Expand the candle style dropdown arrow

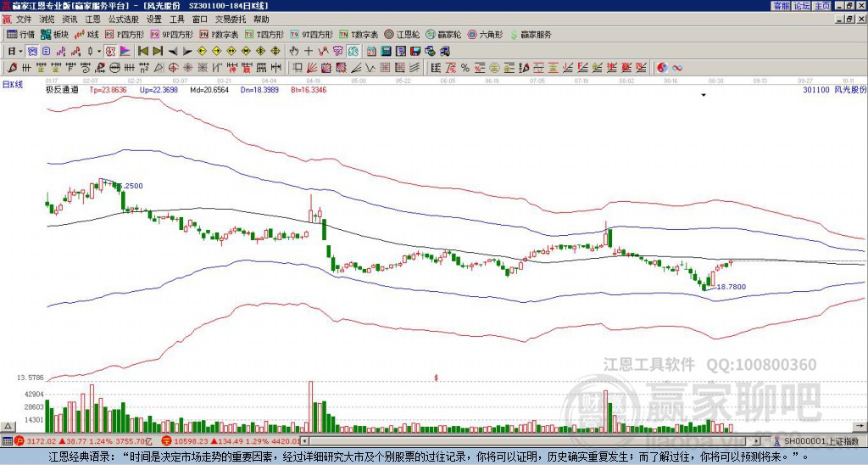click(x=99, y=52)
